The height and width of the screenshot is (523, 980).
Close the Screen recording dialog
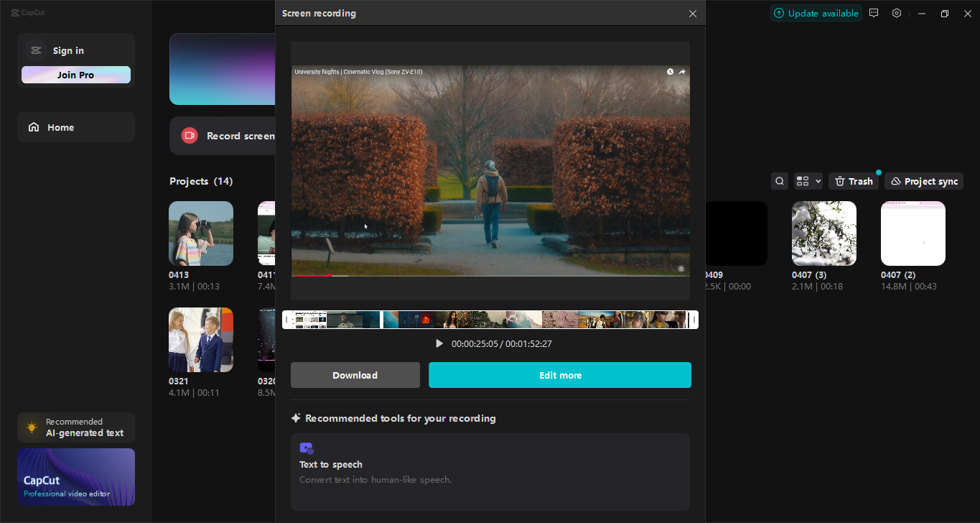coord(692,14)
